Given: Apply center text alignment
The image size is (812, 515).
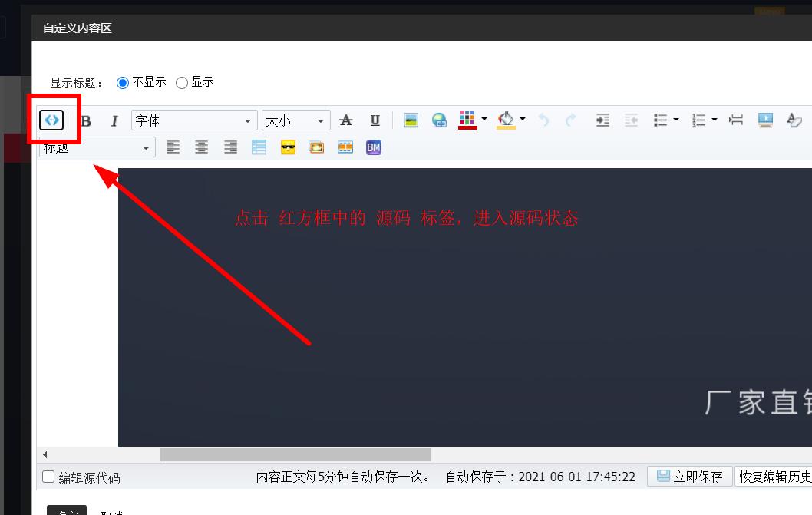Looking at the screenshot, I should 201,147.
